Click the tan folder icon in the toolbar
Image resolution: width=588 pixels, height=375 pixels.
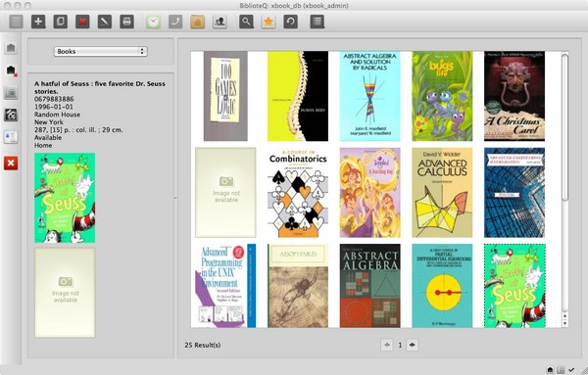[x=198, y=22]
